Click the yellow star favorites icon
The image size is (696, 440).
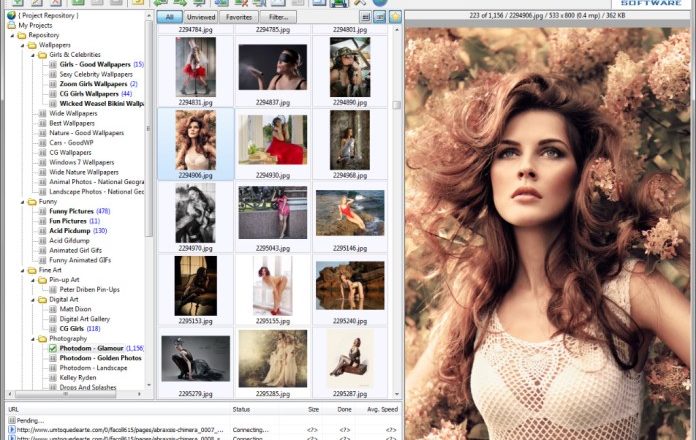coord(395,17)
